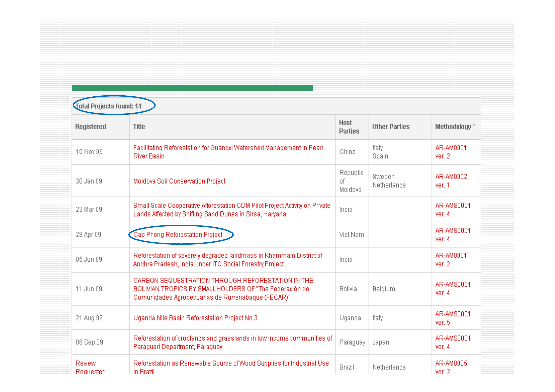This screenshot has width=555, height=392.
Task: Select the Paraguay host party cell
Action: 352,343
